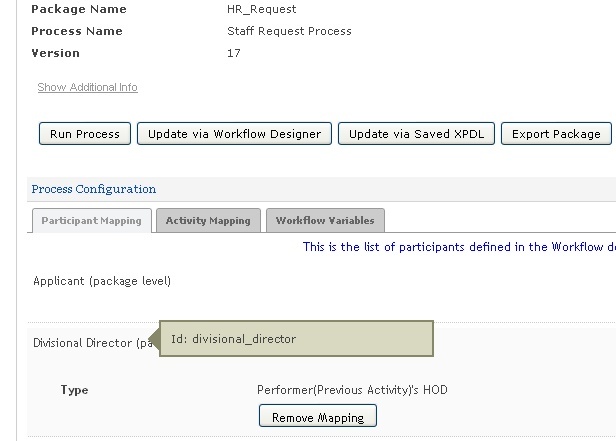616x441 pixels.
Task: Export the package with Export Package
Action: [x=556, y=134]
